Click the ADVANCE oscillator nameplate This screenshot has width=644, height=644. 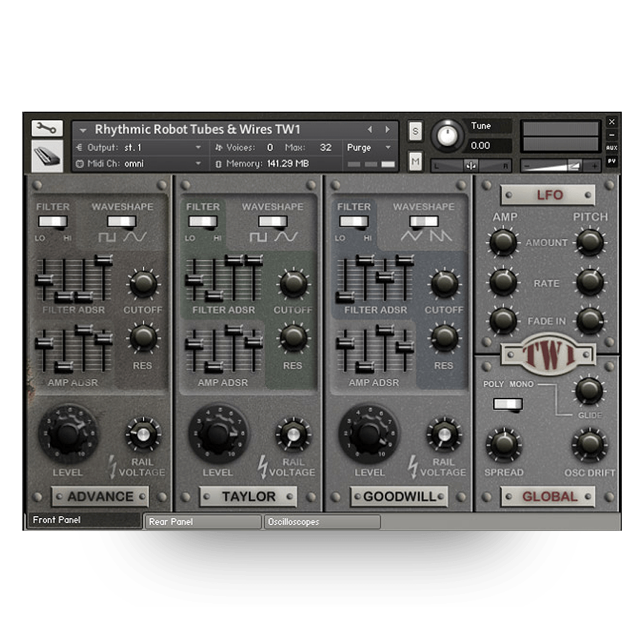tap(101, 497)
